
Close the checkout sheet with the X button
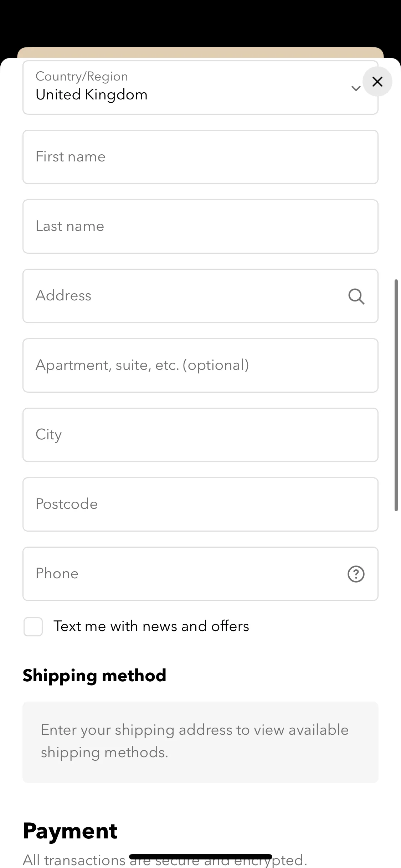377,82
